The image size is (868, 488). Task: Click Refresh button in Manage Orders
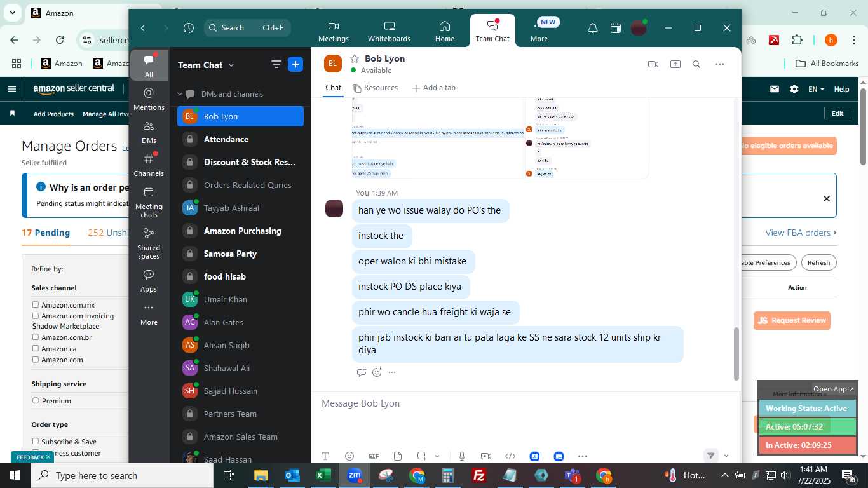click(x=818, y=262)
